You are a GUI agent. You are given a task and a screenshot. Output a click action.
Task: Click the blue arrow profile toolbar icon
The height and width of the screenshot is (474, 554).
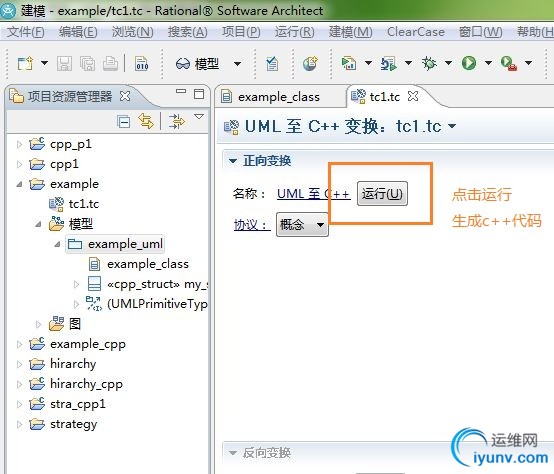(x=389, y=63)
